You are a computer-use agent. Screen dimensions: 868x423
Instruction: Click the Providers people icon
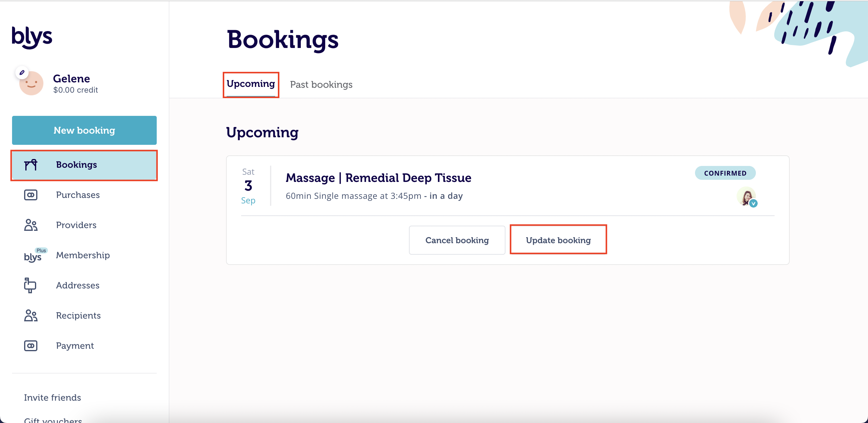point(31,225)
